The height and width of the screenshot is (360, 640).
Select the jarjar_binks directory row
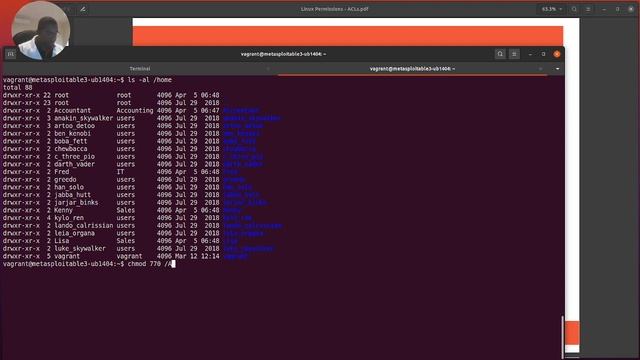coord(135,202)
